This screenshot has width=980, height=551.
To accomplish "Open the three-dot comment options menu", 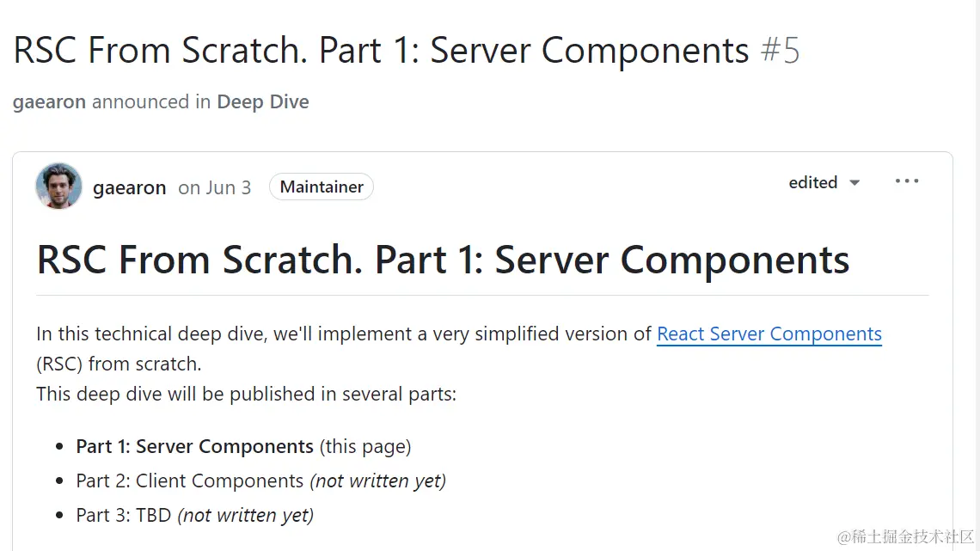I will 906,181.
